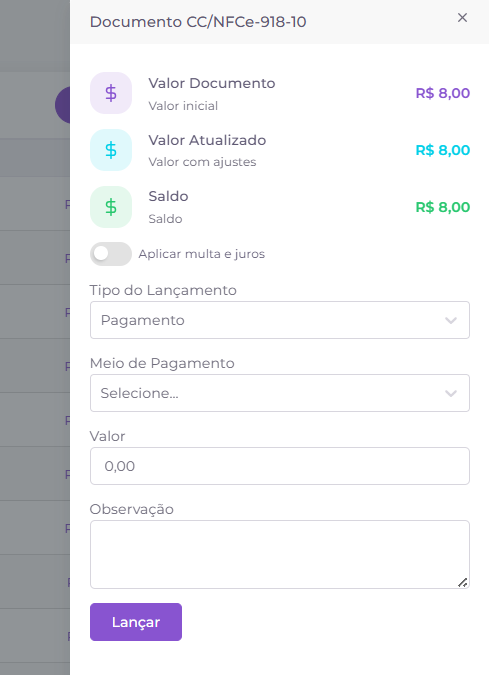Close the Documento CC/NFCe-918-10 panel
The height and width of the screenshot is (675, 489).
click(462, 18)
